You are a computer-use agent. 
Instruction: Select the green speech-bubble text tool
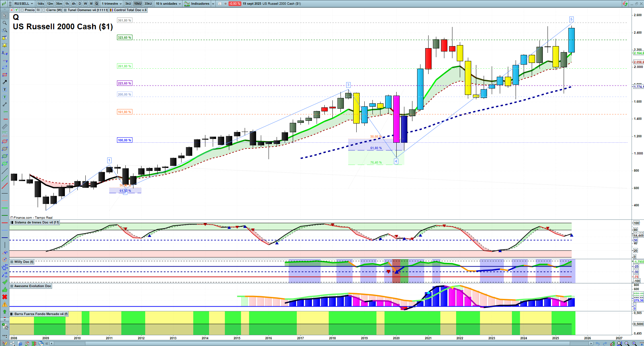pyautogui.click(x=5, y=97)
